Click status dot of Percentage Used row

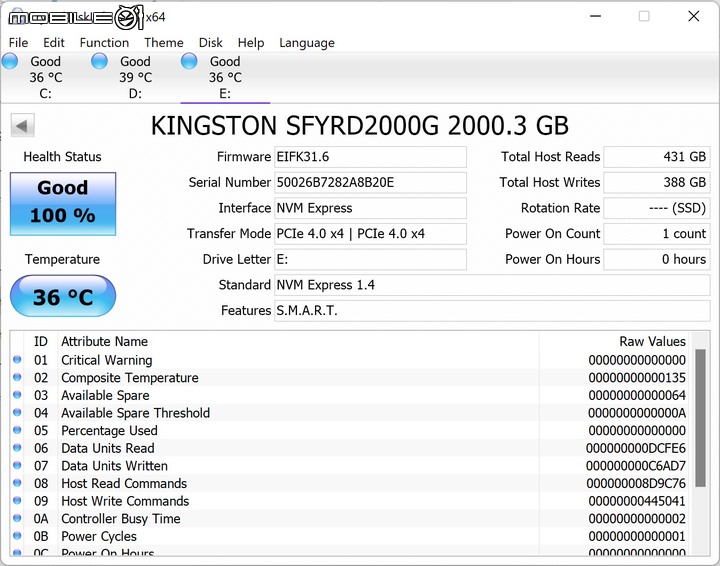17,430
